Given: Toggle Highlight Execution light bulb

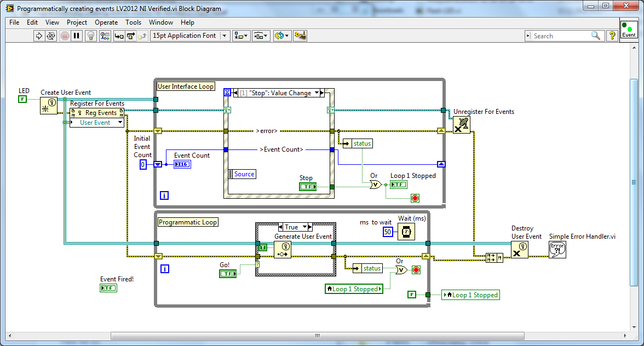Looking at the screenshot, I should click(91, 36).
